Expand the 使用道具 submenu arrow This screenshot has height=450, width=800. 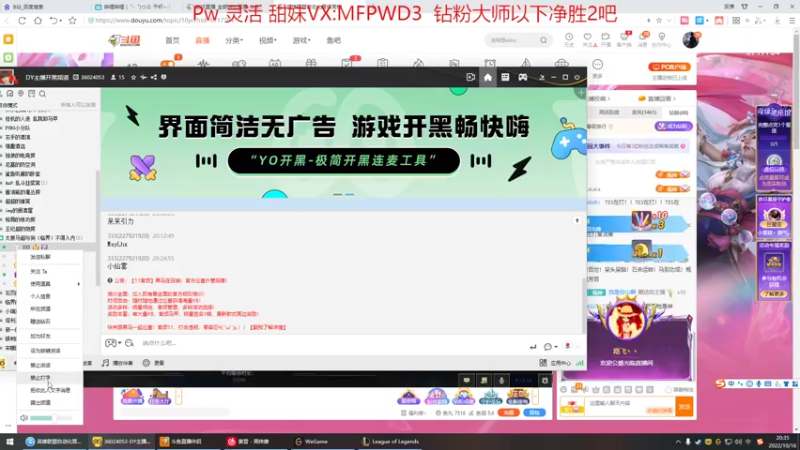click(x=79, y=284)
